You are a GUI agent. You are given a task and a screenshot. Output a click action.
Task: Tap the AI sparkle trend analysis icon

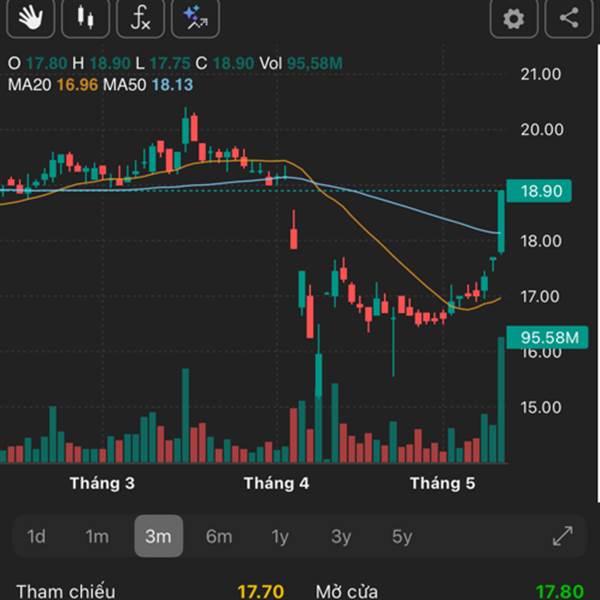click(x=196, y=17)
